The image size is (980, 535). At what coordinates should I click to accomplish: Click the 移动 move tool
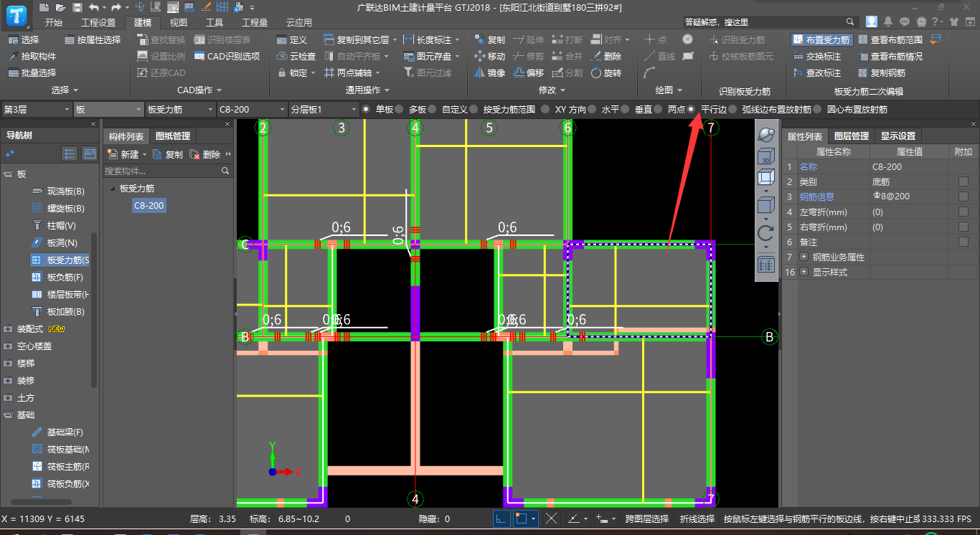coord(490,57)
